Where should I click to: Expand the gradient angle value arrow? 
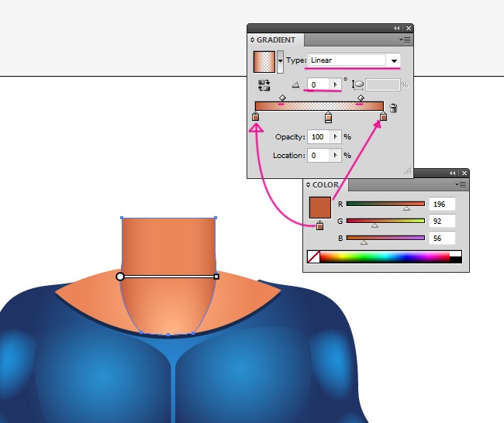coord(335,84)
